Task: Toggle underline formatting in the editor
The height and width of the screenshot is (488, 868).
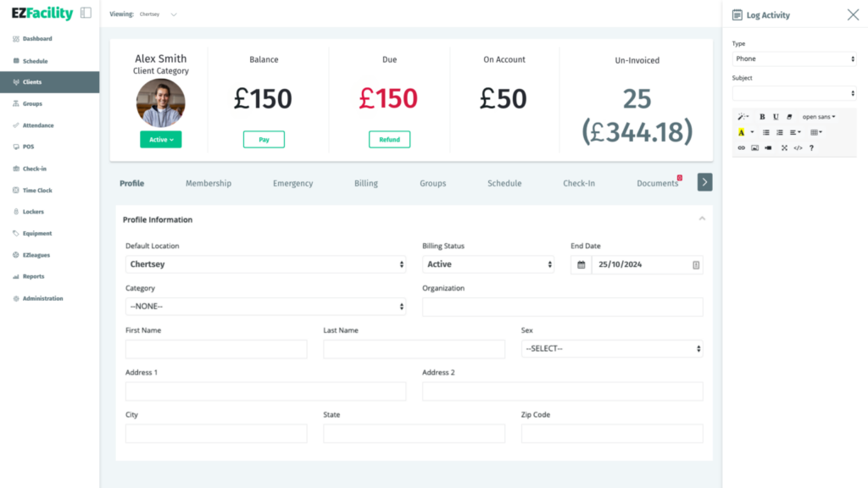Action: pyautogui.click(x=776, y=117)
